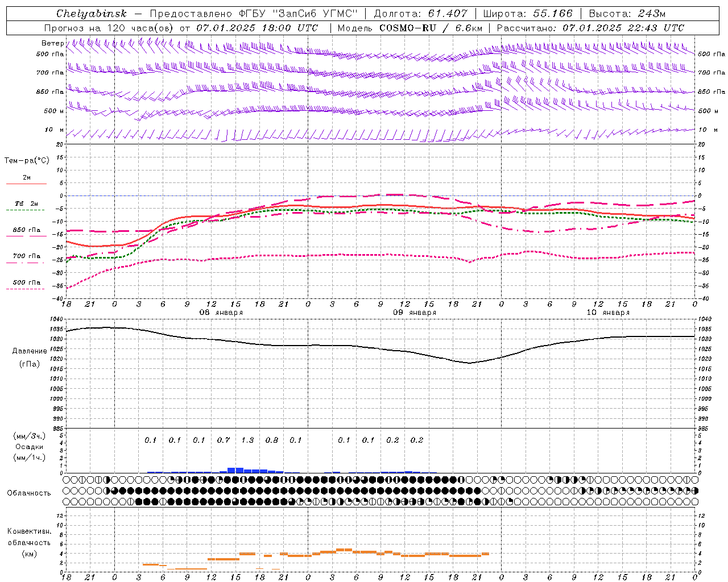The height and width of the screenshot is (582, 728).
Task: Select the 850 гПа temperature legend entry
Action: pyautogui.click(x=27, y=230)
